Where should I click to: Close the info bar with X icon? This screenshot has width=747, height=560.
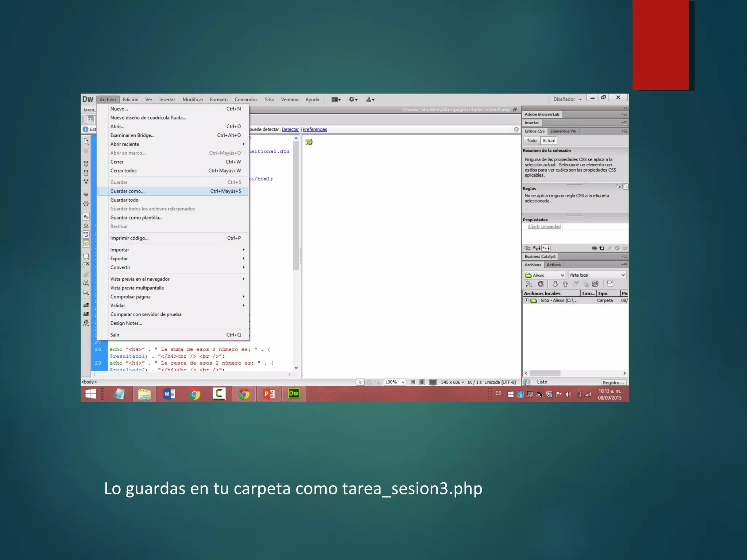[516, 129]
